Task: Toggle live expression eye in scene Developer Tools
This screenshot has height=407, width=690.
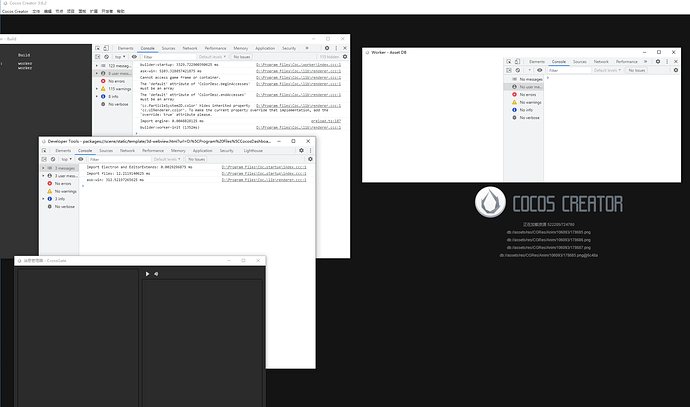Action: pyautogui.click(x=81, y=159)
